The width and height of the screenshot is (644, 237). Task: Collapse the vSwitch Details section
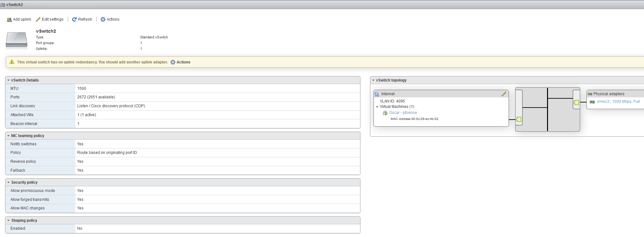pyautogui.click(x=9, y=81)
